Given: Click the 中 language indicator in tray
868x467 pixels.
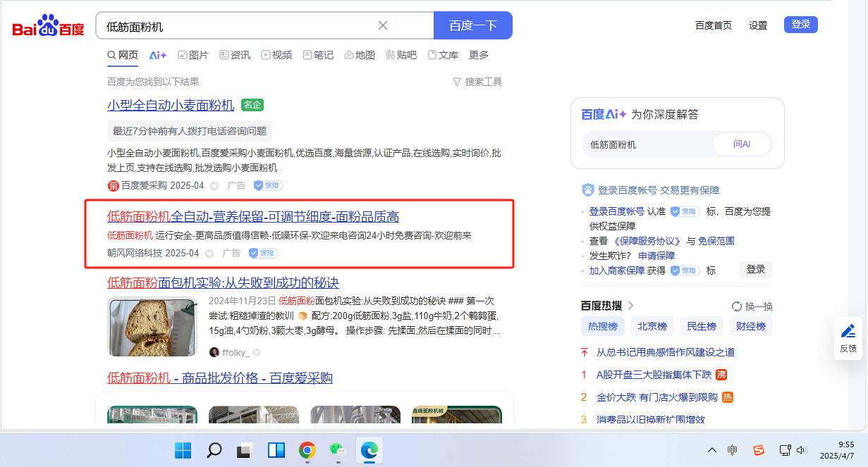Looking at the screenshot, I should point(733,449).
